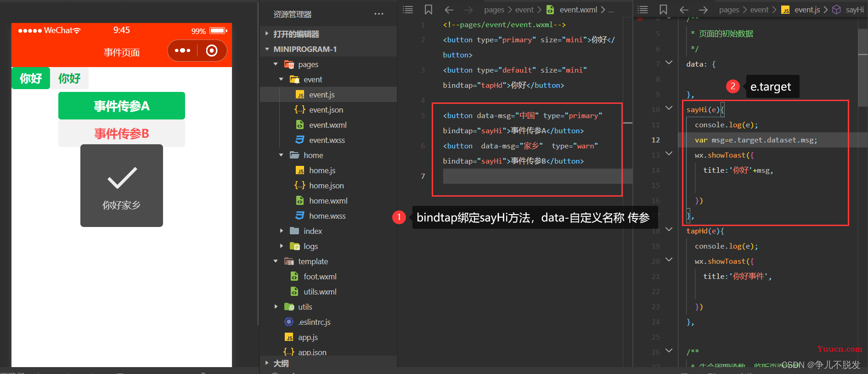Go forward using arrow in event.wxml editor
The image size is (868, 374).
pyautogui.click(x=468, y=10)
